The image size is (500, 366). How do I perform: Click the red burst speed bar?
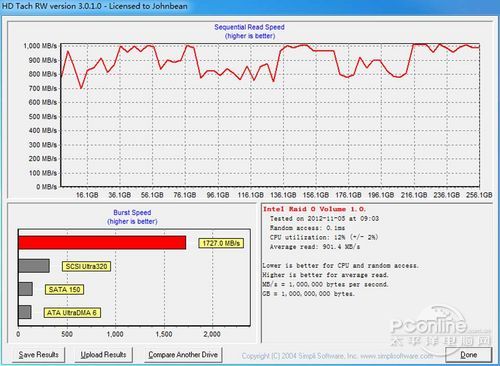coord(102,242)
